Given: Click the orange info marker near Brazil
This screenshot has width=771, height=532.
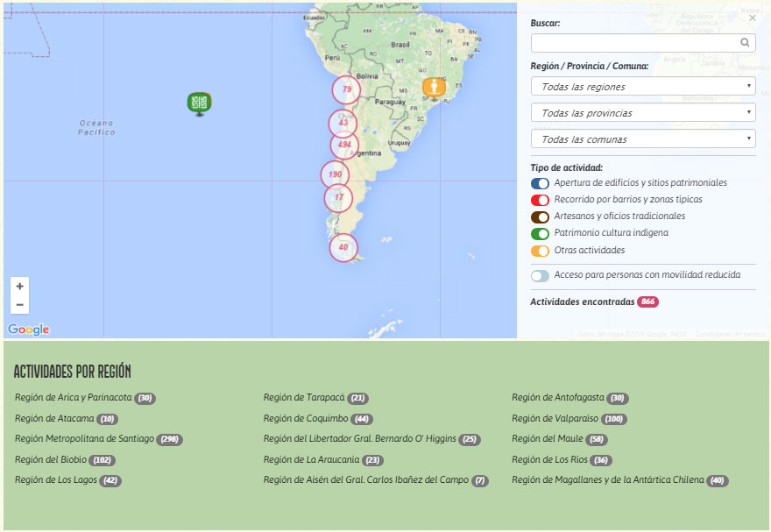Looking at the screenshot, I should [x=434, y=88].
